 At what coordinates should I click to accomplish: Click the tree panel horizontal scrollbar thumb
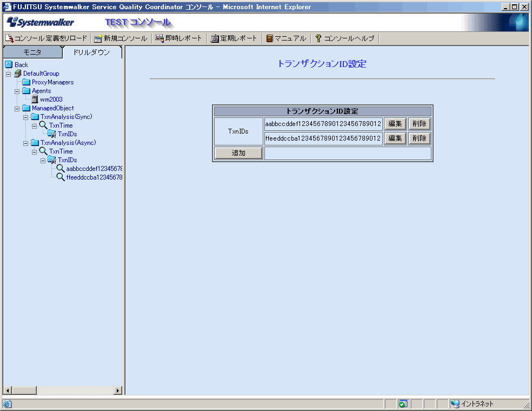pyautogui.click(x=24, y=390)
